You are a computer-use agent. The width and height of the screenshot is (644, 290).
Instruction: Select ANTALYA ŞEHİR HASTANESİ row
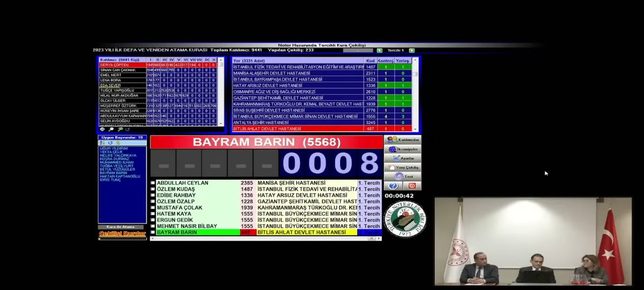[x=322, y=122]
